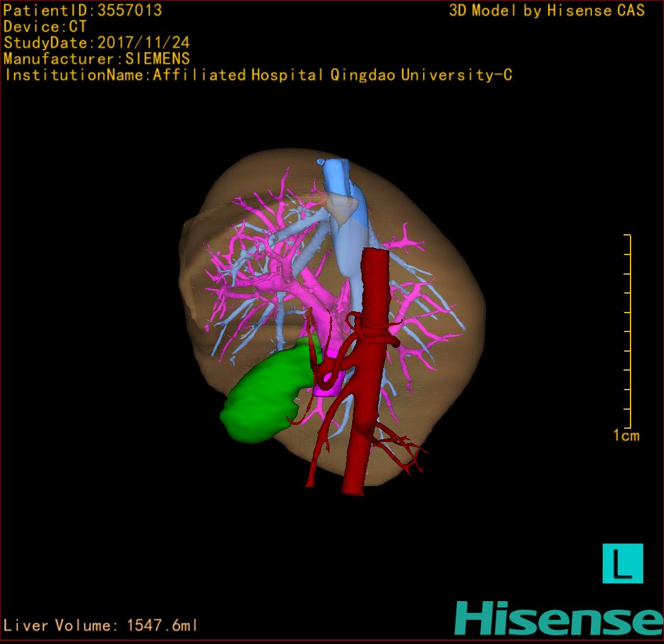Click the 1cm scale label
Image resolution: width=664 pixels, height=644 pixels.
coord(626,435)
